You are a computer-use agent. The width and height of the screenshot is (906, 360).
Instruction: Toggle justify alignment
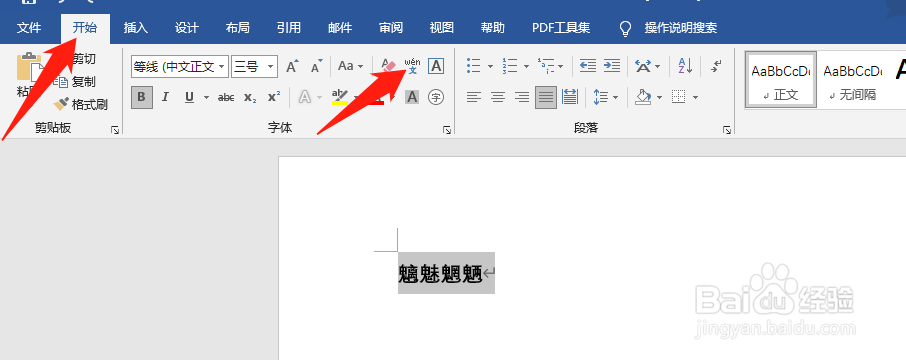point(546,97)
